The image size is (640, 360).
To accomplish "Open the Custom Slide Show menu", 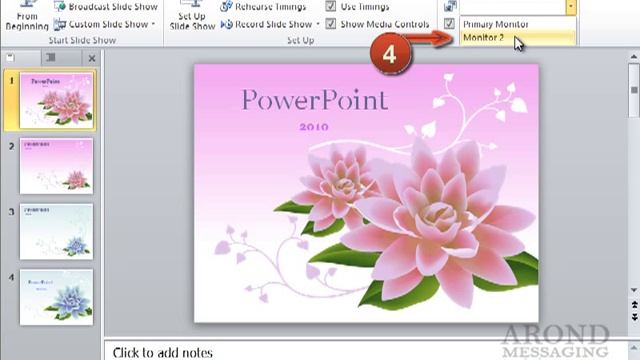I will (106, 24).
